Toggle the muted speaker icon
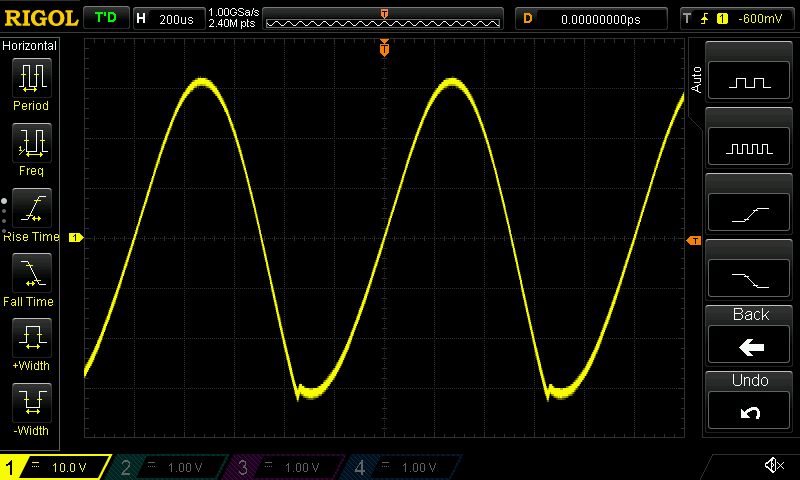This screenshot has height=480, width=800. tap(774, 465)
